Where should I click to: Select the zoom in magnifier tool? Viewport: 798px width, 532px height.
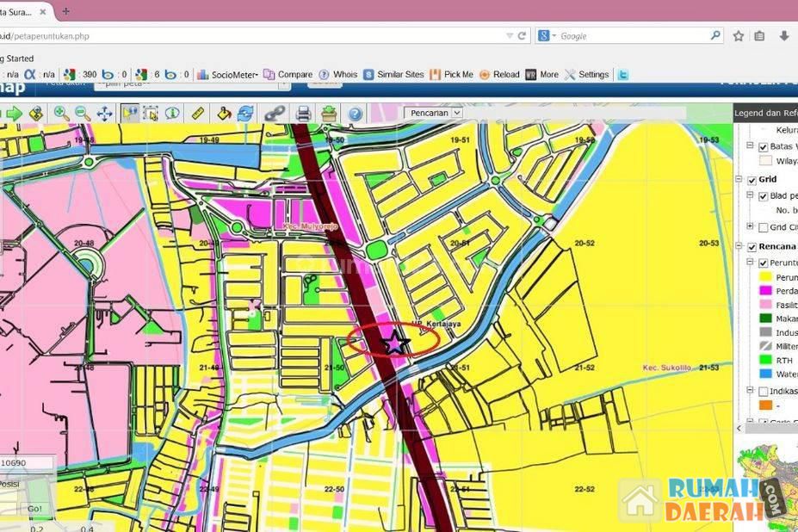point(62,114)
